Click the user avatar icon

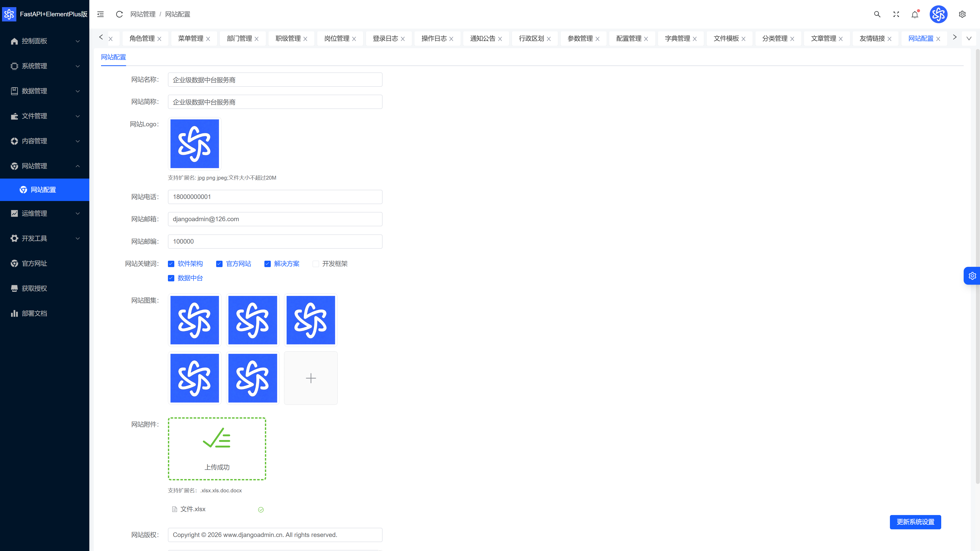coord(939,14)
